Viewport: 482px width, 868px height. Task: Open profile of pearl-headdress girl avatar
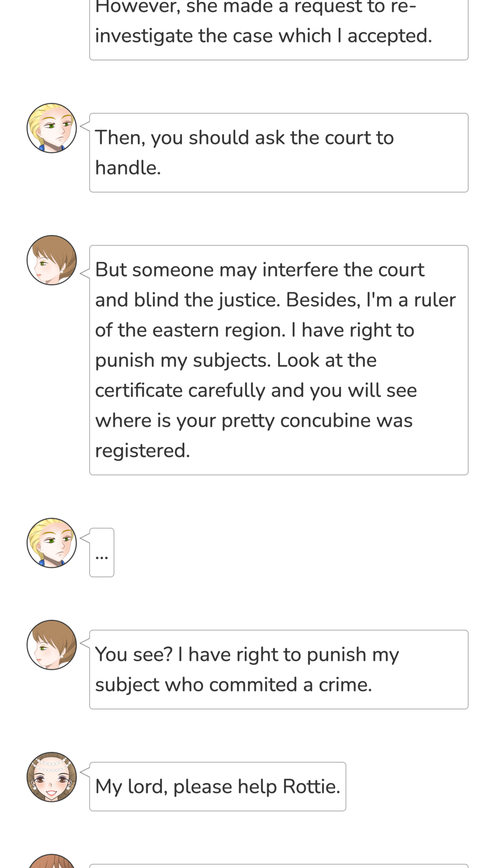click(x=52, y=777)
